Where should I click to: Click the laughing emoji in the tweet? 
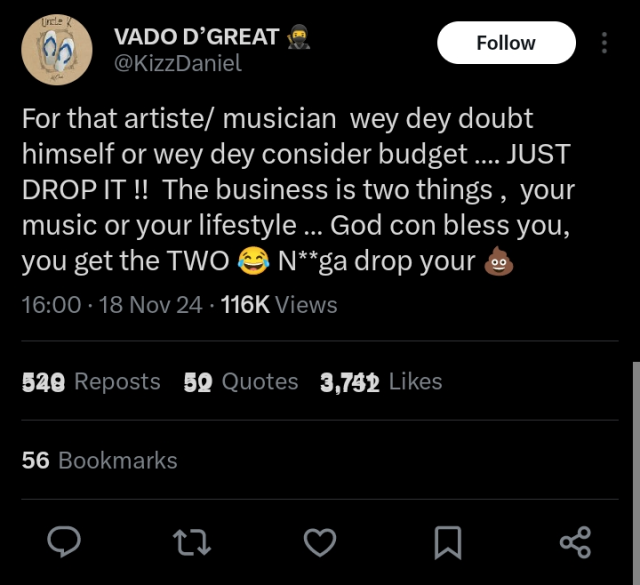coord(253,263)
